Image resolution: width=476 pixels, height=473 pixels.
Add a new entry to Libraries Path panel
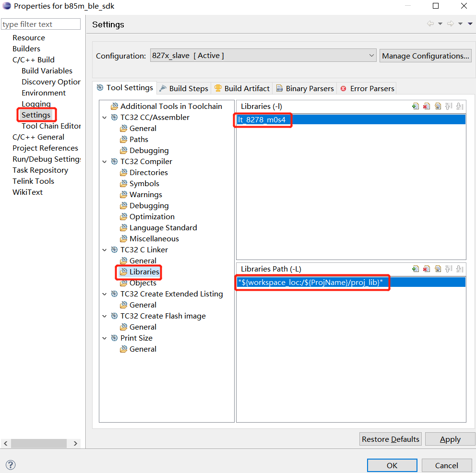415,269
